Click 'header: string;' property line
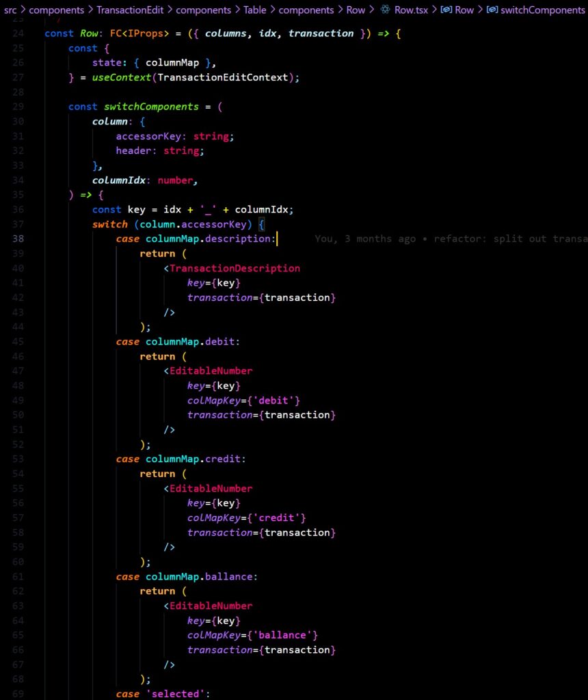 pos(160,151)
